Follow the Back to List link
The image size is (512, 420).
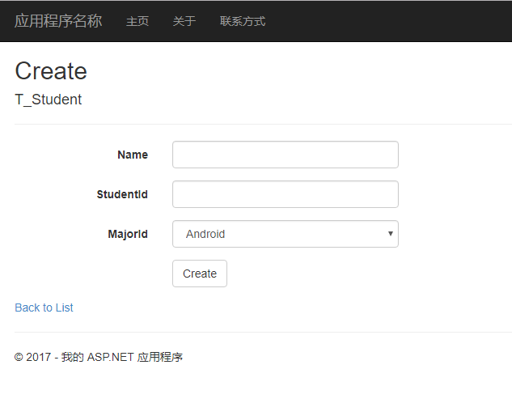click(x=44, y=308)
